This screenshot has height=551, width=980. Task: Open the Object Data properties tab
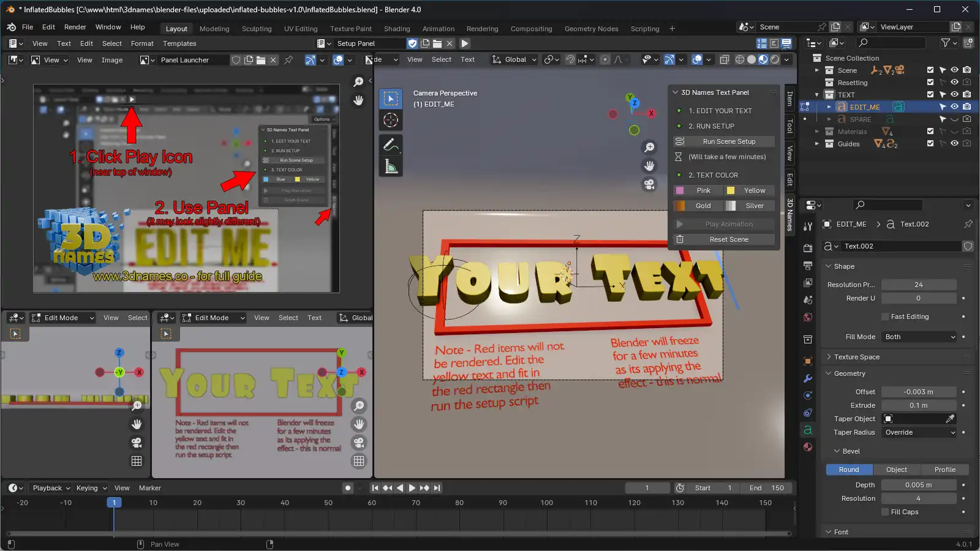pos(808,430)
